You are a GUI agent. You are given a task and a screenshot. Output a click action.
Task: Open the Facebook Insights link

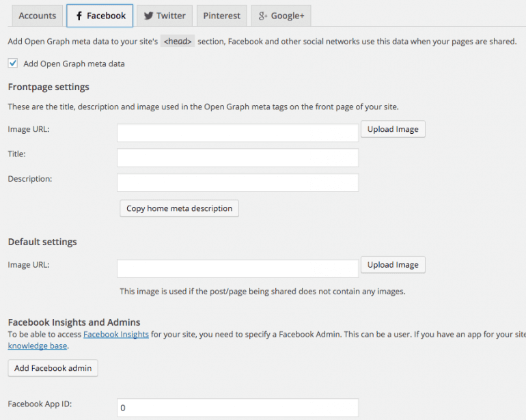point(116,335)
